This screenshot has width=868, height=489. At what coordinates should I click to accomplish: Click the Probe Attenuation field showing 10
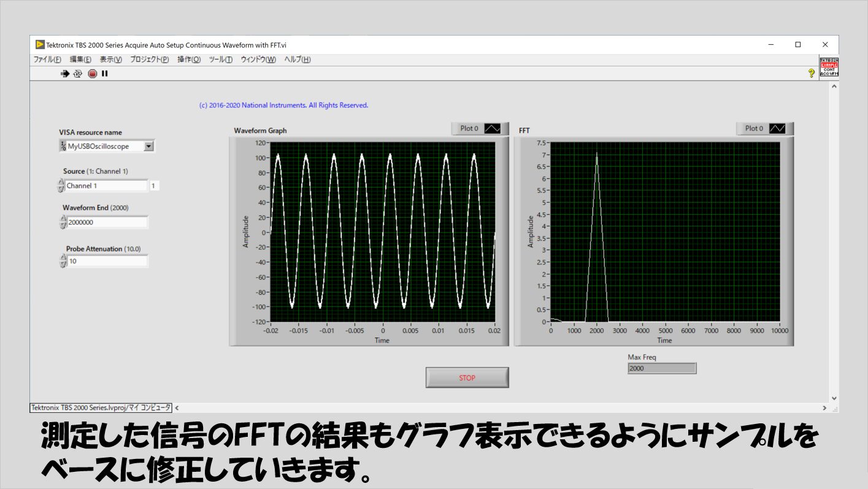click(x=107, y=261)
